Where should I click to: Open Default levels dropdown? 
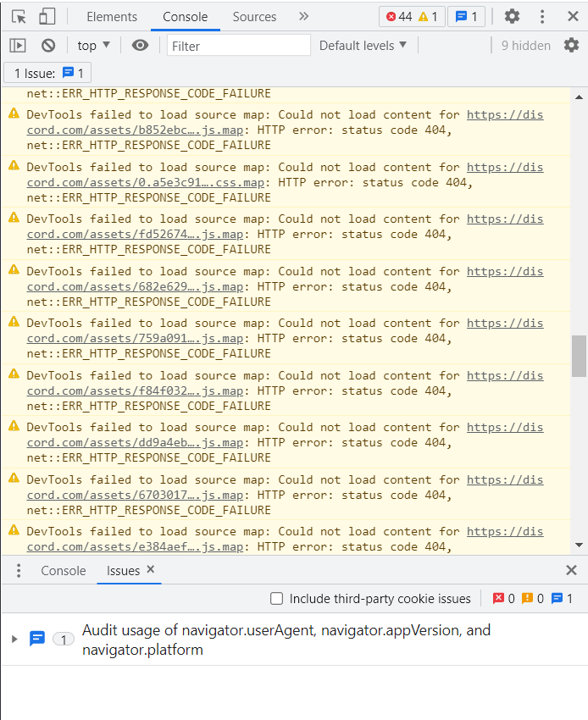(363, 46)
